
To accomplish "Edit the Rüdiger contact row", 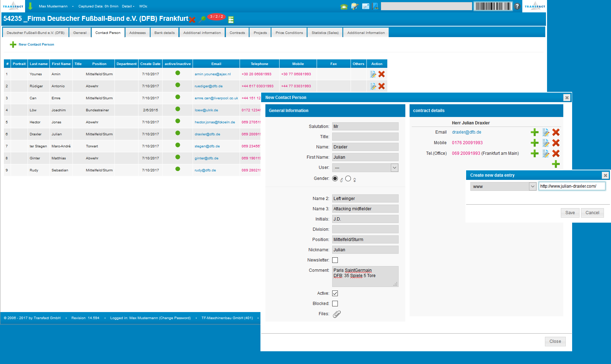I will coord(373,86).
